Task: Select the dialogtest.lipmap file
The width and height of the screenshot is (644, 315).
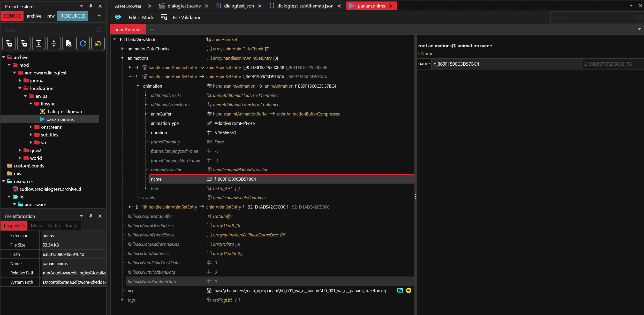Action: (64, 111)
